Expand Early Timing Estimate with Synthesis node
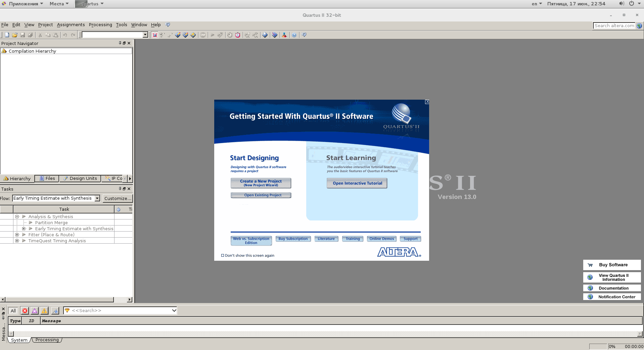The image size is (644, 350). tap(24, 229)
